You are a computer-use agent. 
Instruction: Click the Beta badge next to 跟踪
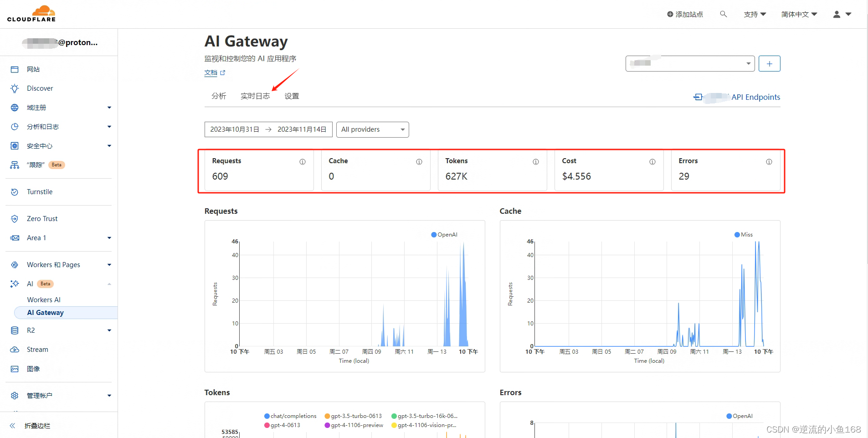(x=56, y=165)
